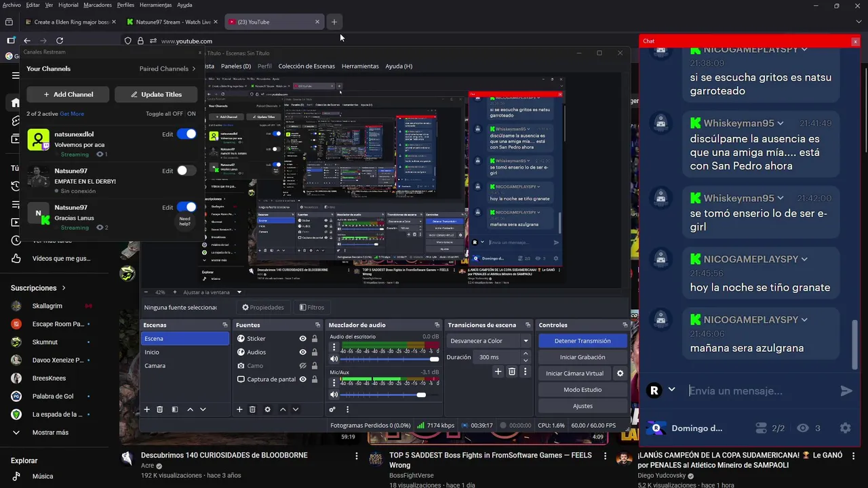
Task: Open scene filters icon in Escenas toolbar
Action: tap(174, 409)
